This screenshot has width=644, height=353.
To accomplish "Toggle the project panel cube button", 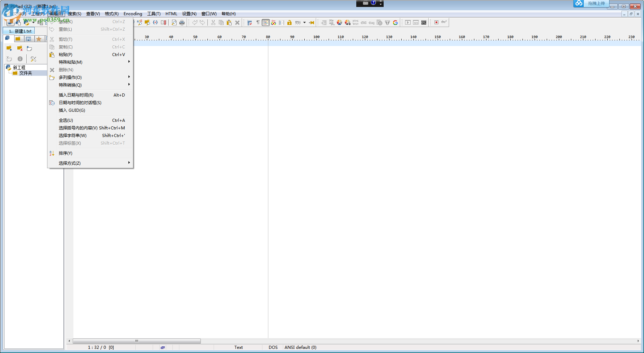I will coord(11,22).
